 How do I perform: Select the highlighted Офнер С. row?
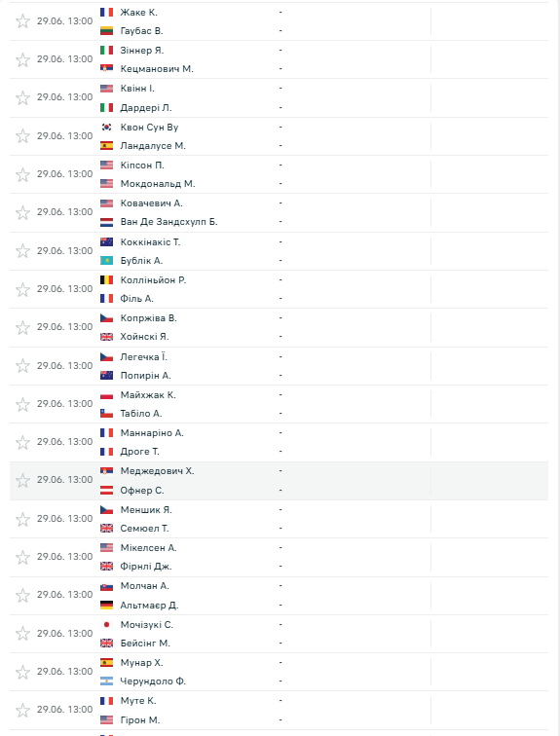tap(279, 481)
